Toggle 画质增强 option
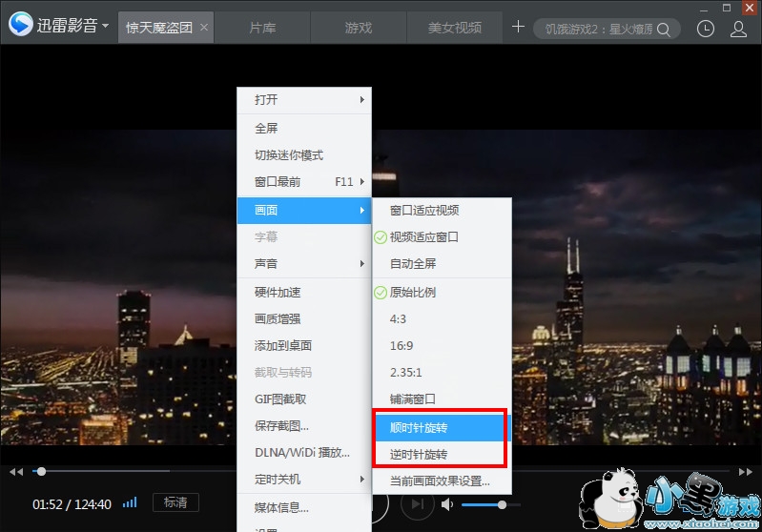Screen dimensions: 762x532 [304, 319]
